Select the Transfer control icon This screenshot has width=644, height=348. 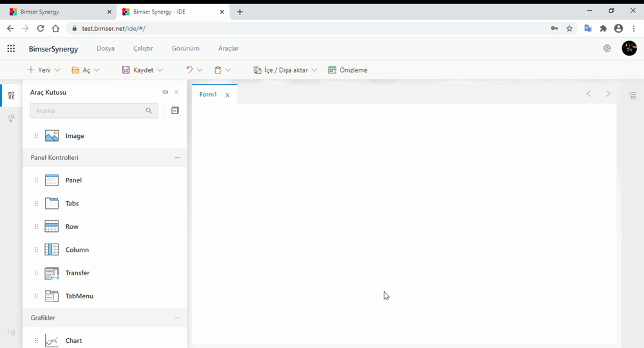tap(52, 273)
